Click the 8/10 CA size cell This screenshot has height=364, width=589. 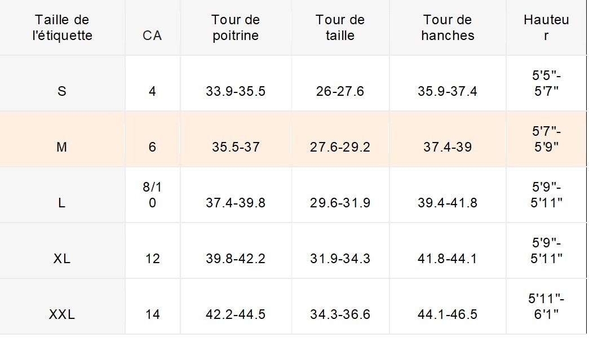[x=152, y=194]
